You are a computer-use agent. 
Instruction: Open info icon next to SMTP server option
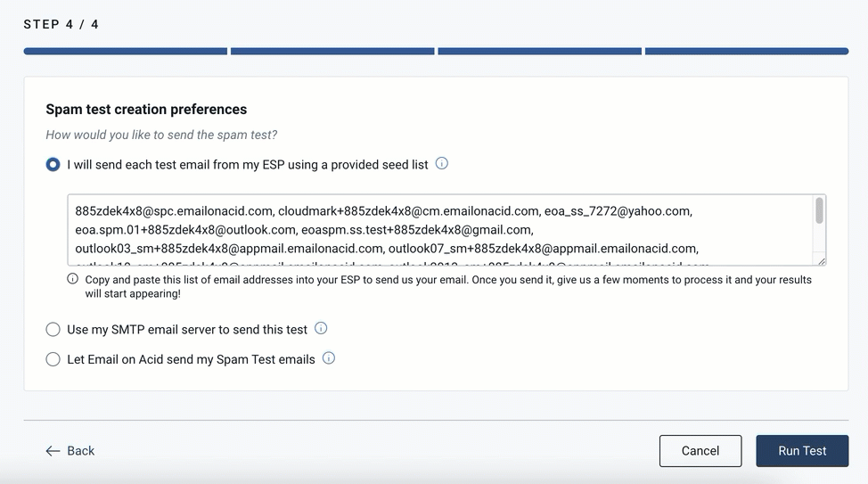(x=321, y=328)
